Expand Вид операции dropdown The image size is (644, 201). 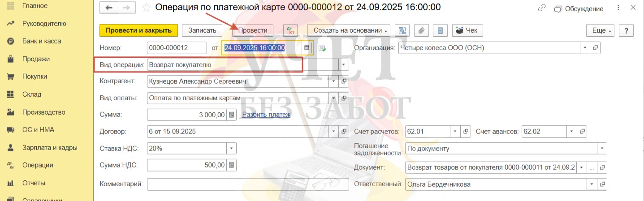[344, 64]
